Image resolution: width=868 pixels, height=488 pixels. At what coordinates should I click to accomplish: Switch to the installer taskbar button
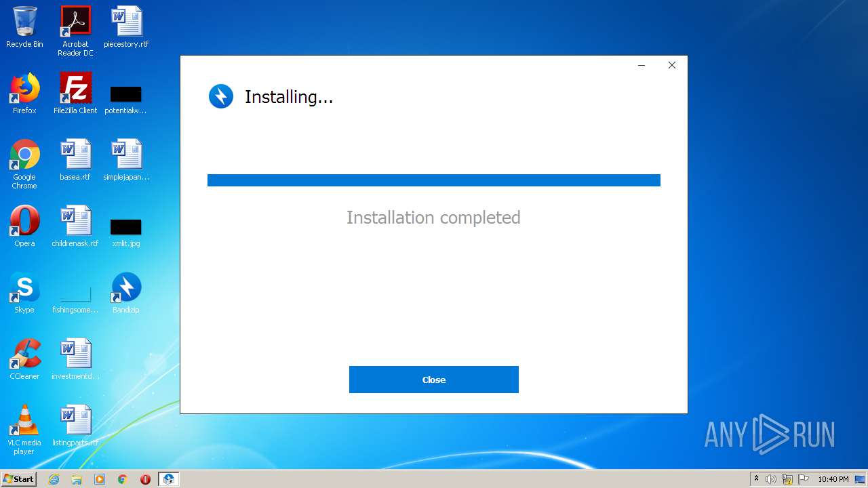[x=168, y=479]
